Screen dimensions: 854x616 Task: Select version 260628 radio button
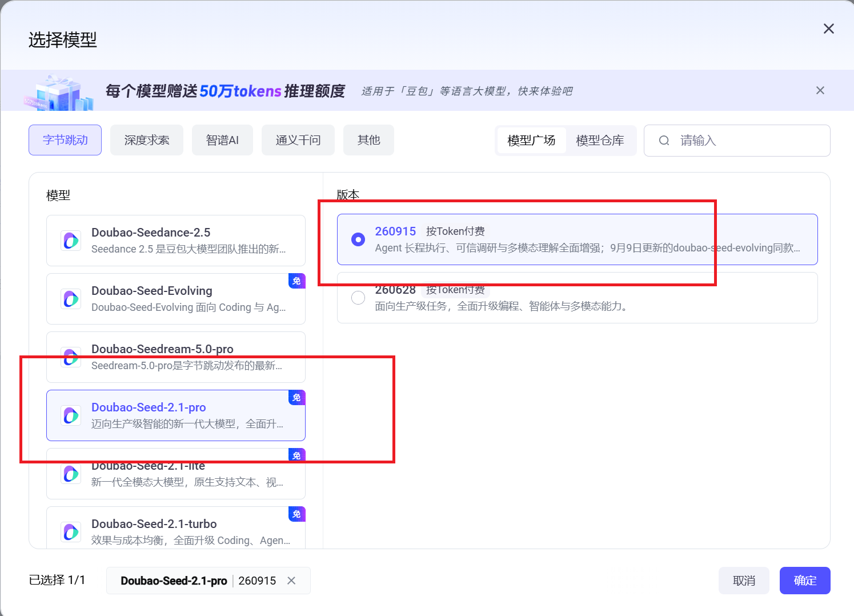358,298
